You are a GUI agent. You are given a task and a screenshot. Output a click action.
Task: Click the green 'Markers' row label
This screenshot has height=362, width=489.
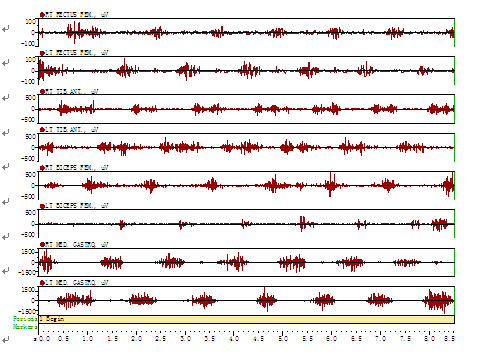click(25, 327)
